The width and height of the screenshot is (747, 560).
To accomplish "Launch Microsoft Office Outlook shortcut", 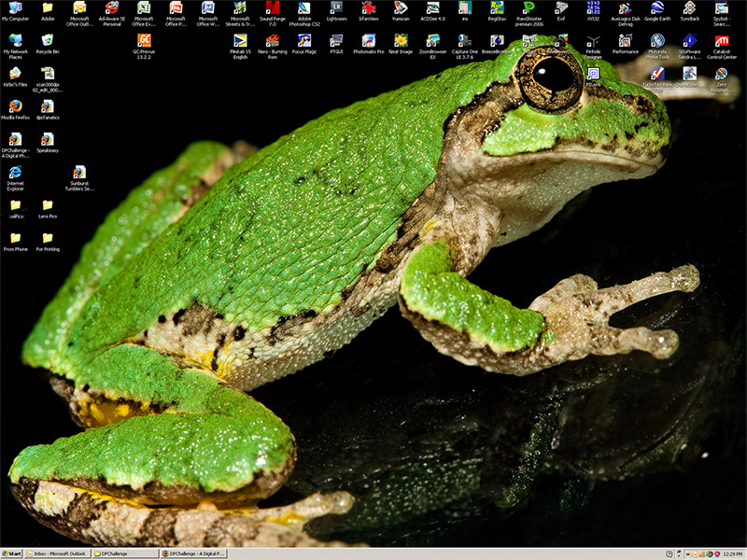I will [x=79, y=13].
